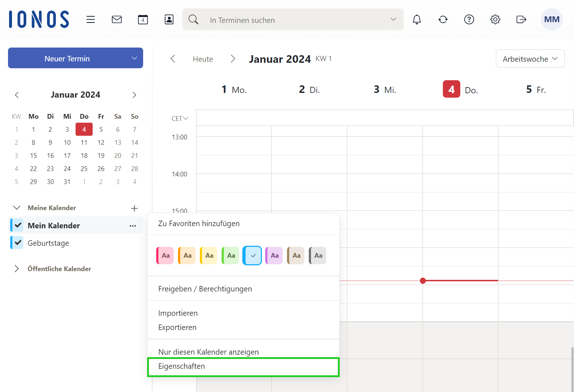The width and height of the screenshot is (574, 392).
Task: Select day 5 Fr. column header
Action: click(x=536, y=89)
